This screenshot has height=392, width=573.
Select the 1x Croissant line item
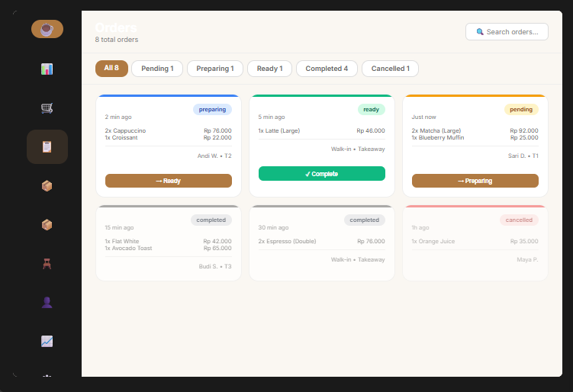[121, 138]
